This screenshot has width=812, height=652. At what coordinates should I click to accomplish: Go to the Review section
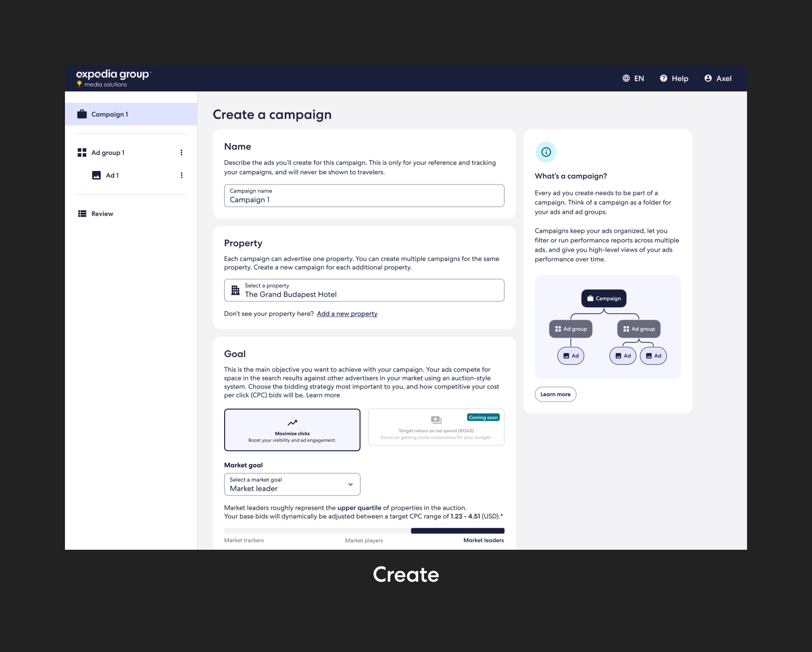tap(102, 213)
